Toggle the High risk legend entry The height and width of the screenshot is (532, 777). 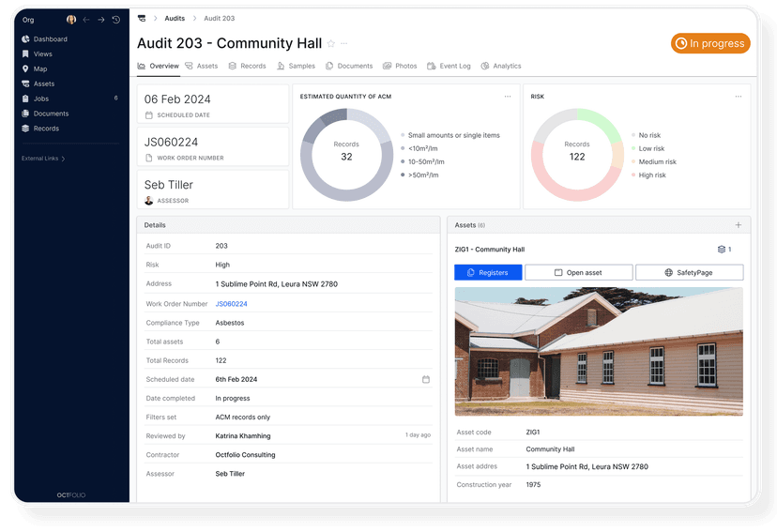coord(648,175)
